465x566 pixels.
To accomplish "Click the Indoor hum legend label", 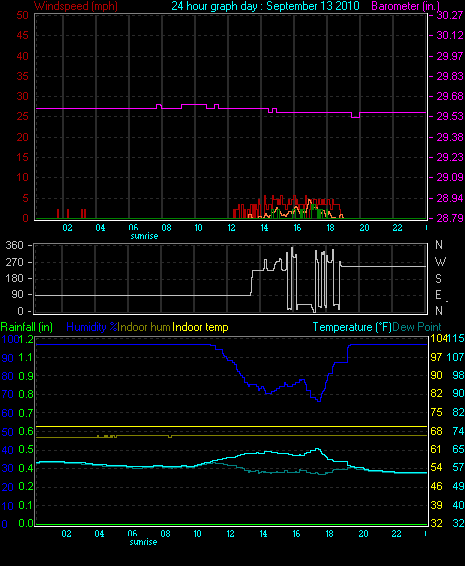I will point(144,327).
